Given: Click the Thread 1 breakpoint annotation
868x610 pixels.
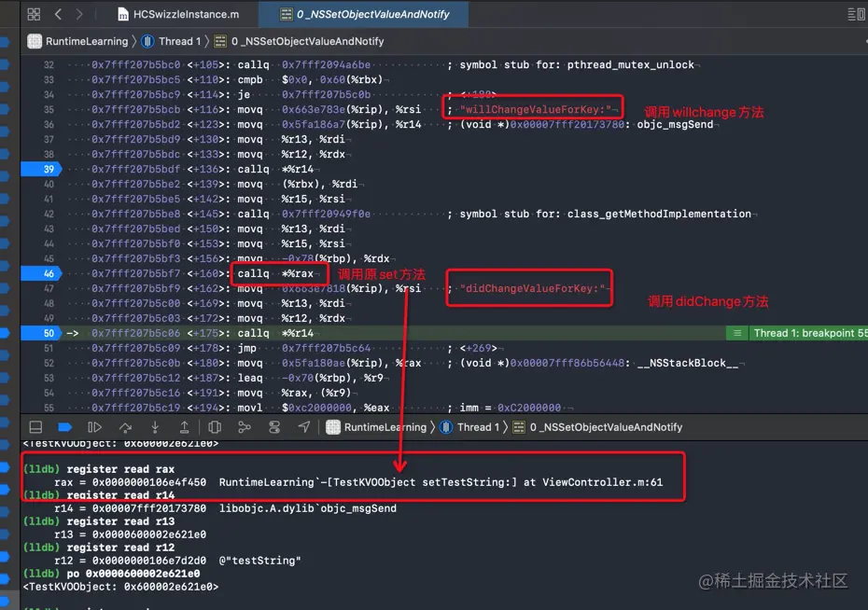Looking at the screenshot, I should point(797,333).
